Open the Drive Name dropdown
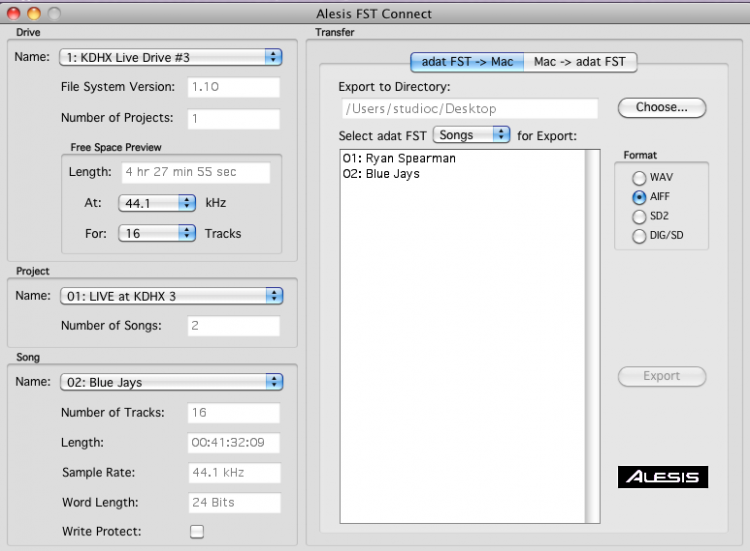The image size is (750, 551). tap(170, 57)
